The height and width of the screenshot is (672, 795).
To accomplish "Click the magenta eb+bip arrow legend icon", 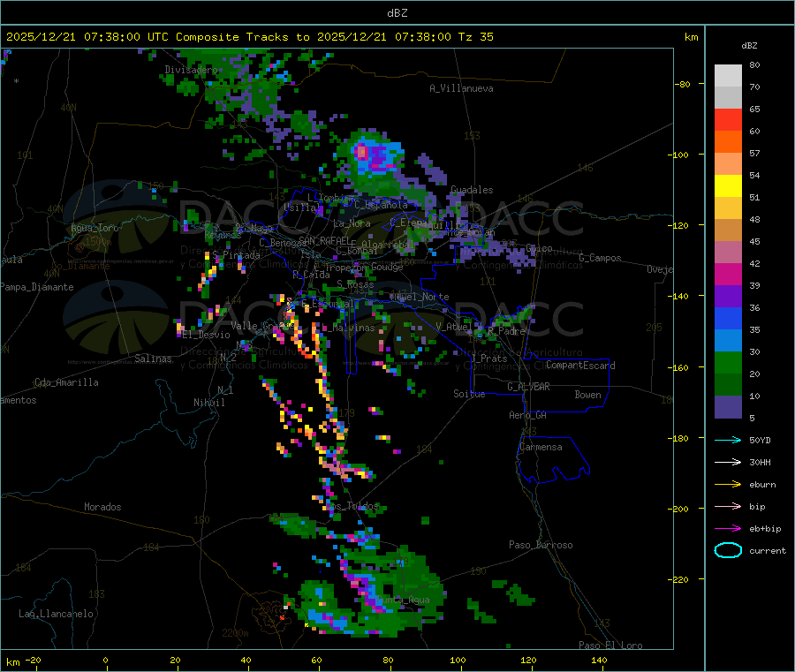I will point(728,528).
